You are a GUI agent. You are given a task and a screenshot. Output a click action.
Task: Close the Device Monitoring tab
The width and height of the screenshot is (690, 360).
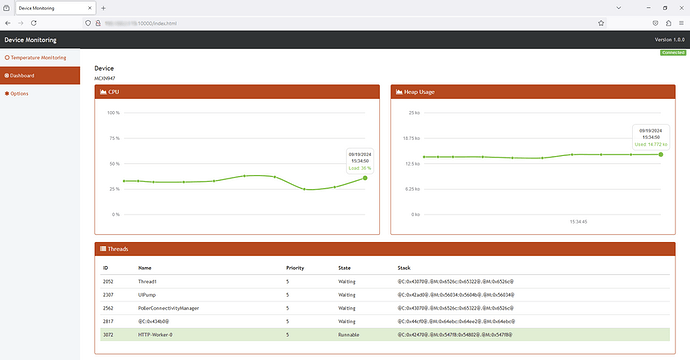pos(90,8)
